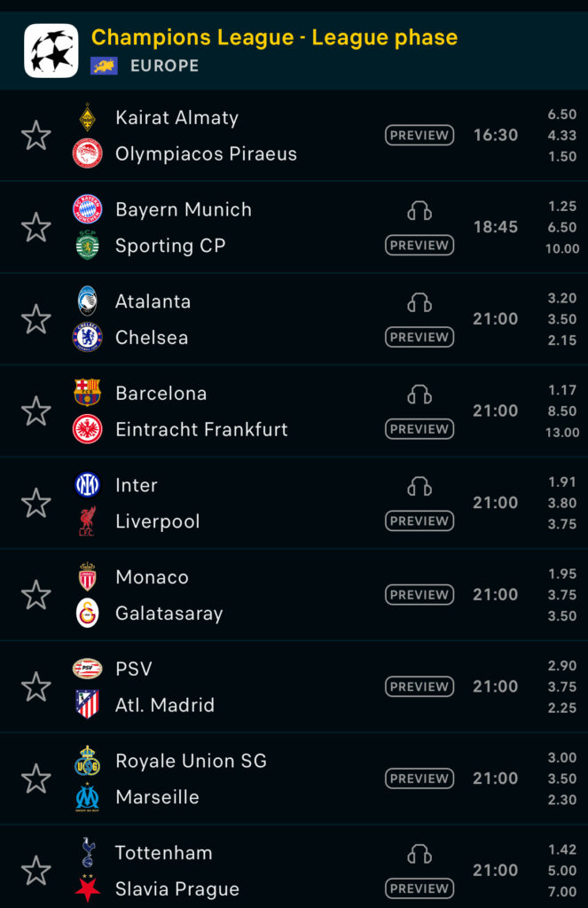Select draw odds 3.80 for Inter vs Liverpool
The width and height of the screenshot is (588, 908).
[561, 503]
